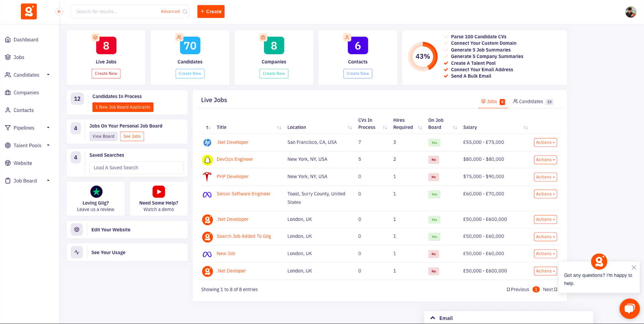
Task: Expand Talent Pools submenu arrow
Action: coord(48,145)
